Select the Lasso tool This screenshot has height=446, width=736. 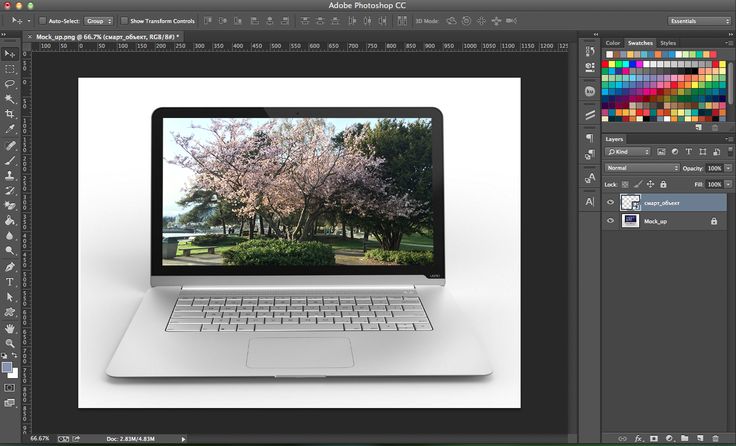[x=9, y=84]
